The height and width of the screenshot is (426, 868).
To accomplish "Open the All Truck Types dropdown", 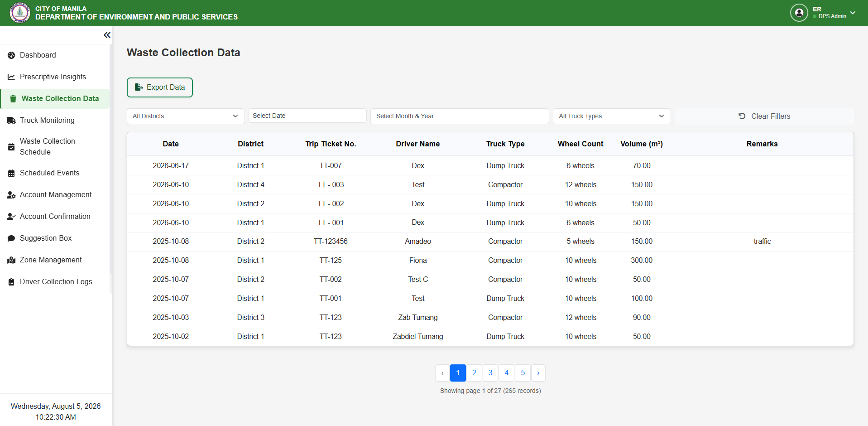I will (612, 116).
